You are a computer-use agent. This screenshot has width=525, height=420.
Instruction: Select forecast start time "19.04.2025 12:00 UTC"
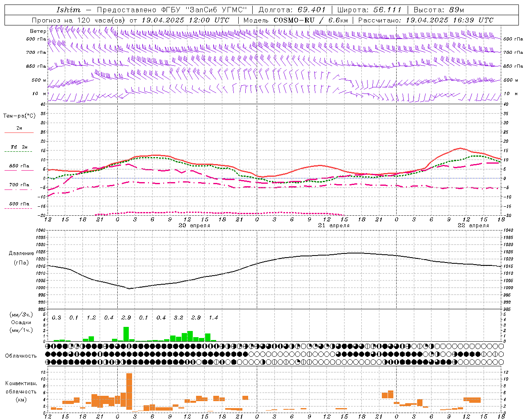(x=185, y=20)
